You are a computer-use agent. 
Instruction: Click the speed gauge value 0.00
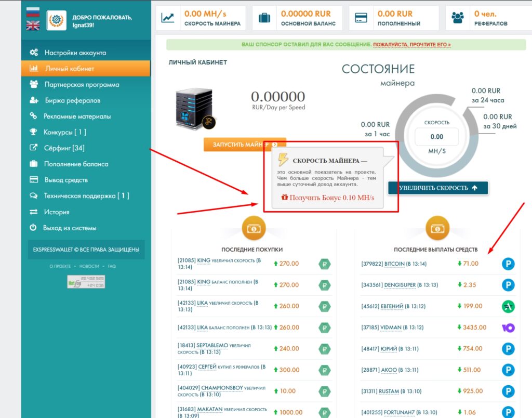click(x=436, y=137)
